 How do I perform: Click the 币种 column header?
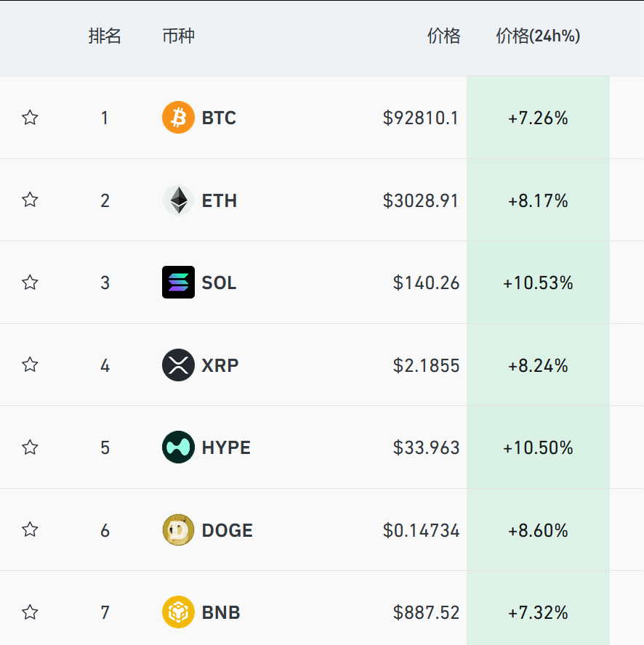click(x=178, y=36)
